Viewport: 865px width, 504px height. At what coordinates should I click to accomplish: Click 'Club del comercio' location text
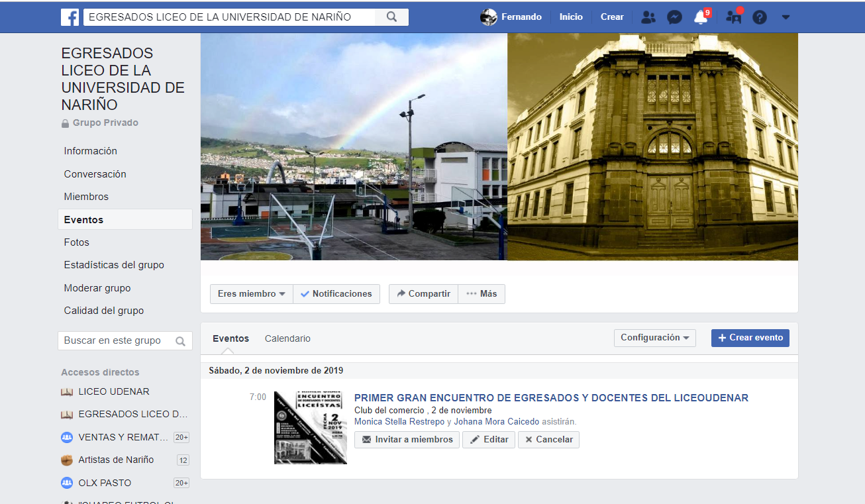(389, 411)
